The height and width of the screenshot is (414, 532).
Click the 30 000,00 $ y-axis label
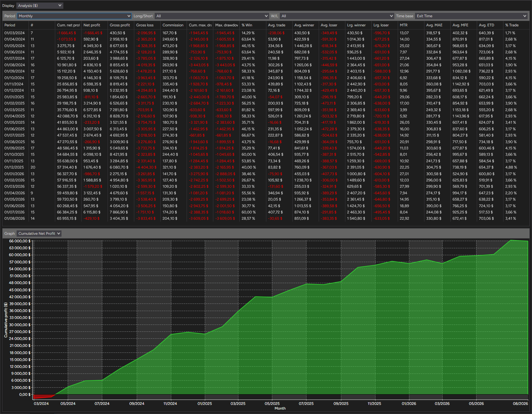click(20, 325)
